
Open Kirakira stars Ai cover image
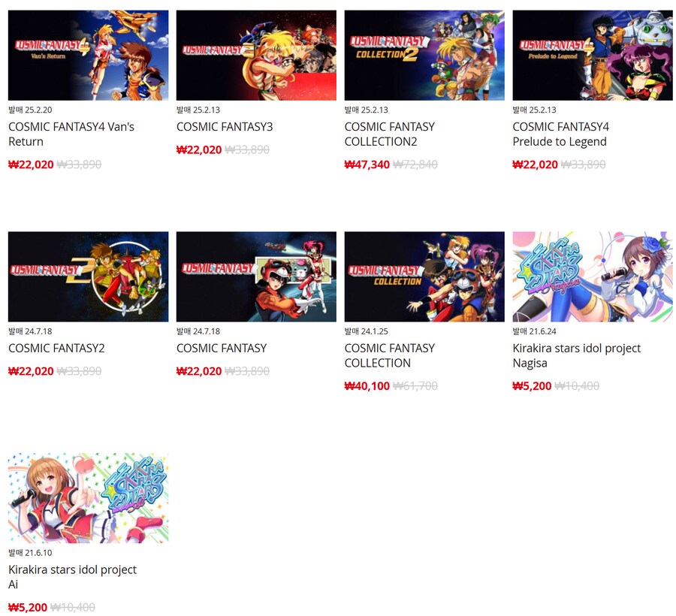pyautogui.click(x=88, y=498)
